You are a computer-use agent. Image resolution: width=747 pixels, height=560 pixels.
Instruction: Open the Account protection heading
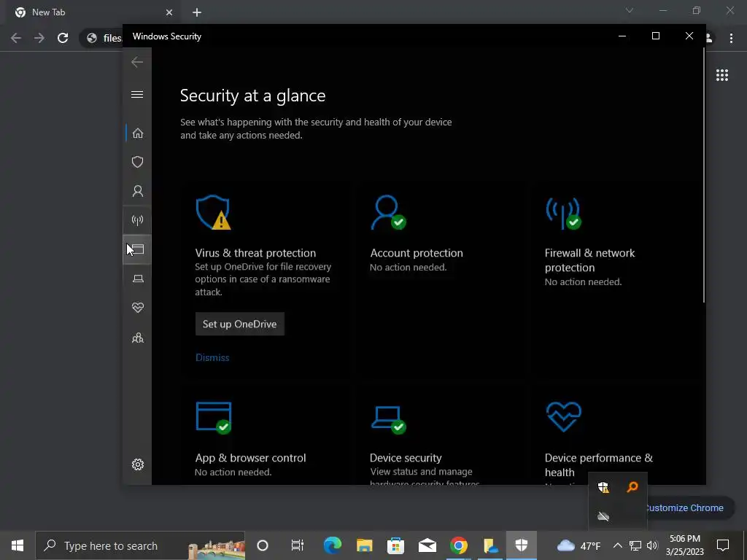click(x=417, y=253)
